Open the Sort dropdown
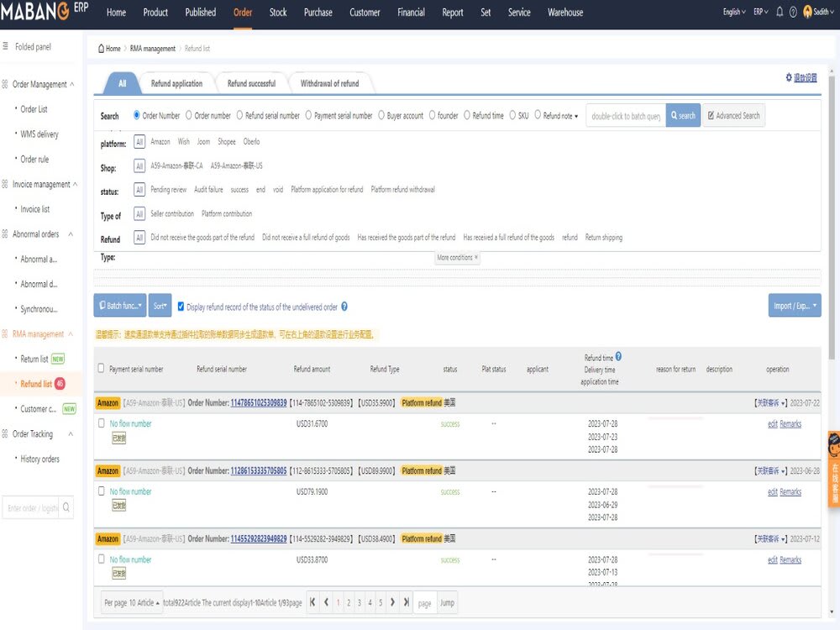This screenshot has height=630, width=840. point(160,306)
